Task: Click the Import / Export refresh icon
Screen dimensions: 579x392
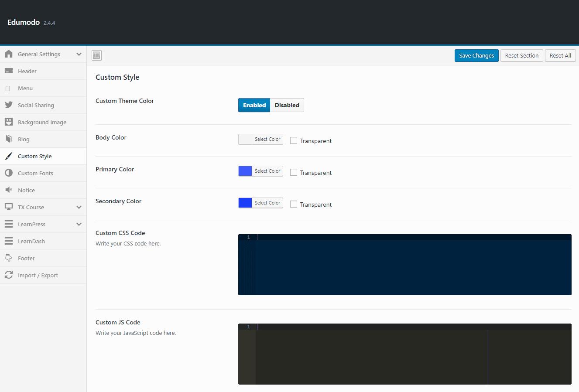Action: pos(9,275)
